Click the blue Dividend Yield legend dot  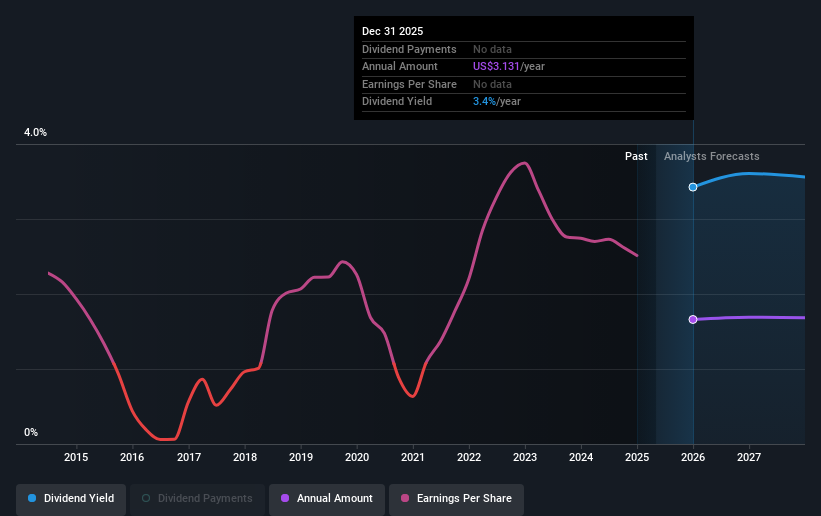[x=32, y=498]
